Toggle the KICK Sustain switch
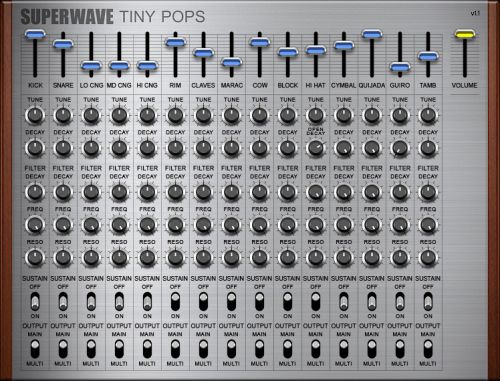This screenshot has width=500, height=381. [35, 302]
